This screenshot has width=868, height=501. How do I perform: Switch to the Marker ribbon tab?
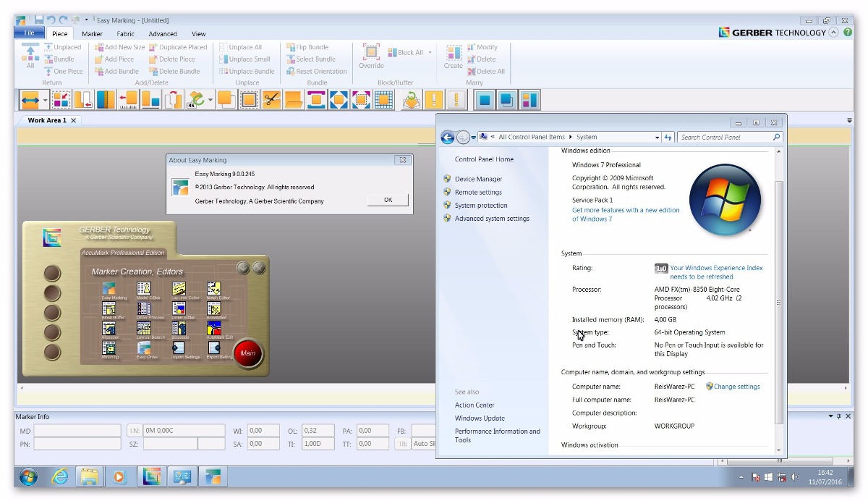[92, 33]
